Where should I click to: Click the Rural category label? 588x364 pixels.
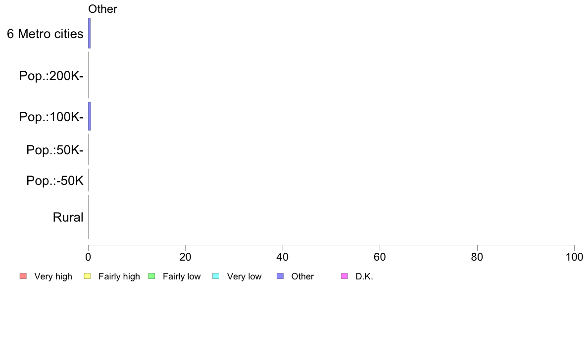(x=68, y=217)
